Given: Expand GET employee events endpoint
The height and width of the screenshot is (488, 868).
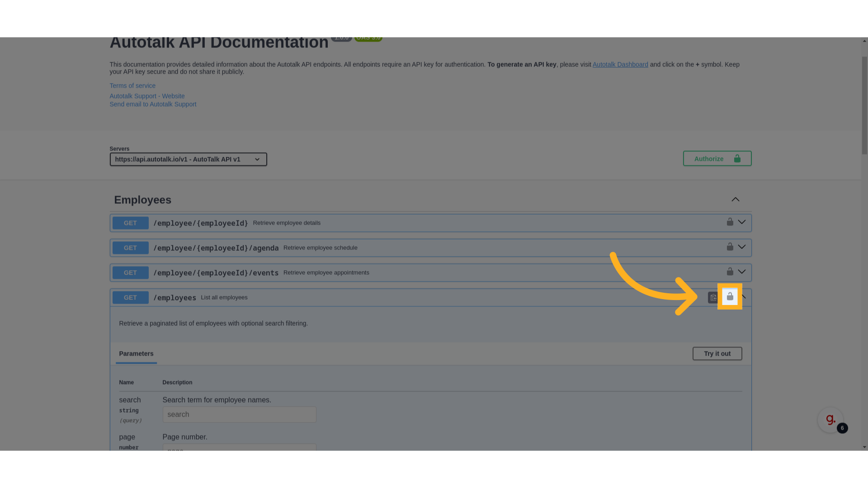Looking at the screenshot, I should click(742, 272).
